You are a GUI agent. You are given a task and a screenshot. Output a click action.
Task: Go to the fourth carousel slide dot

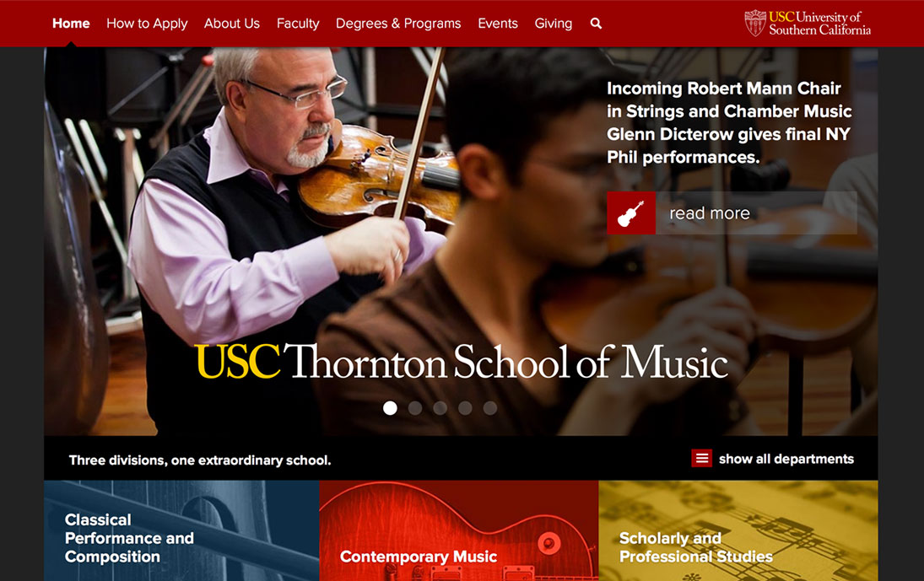tap(465, 408)
